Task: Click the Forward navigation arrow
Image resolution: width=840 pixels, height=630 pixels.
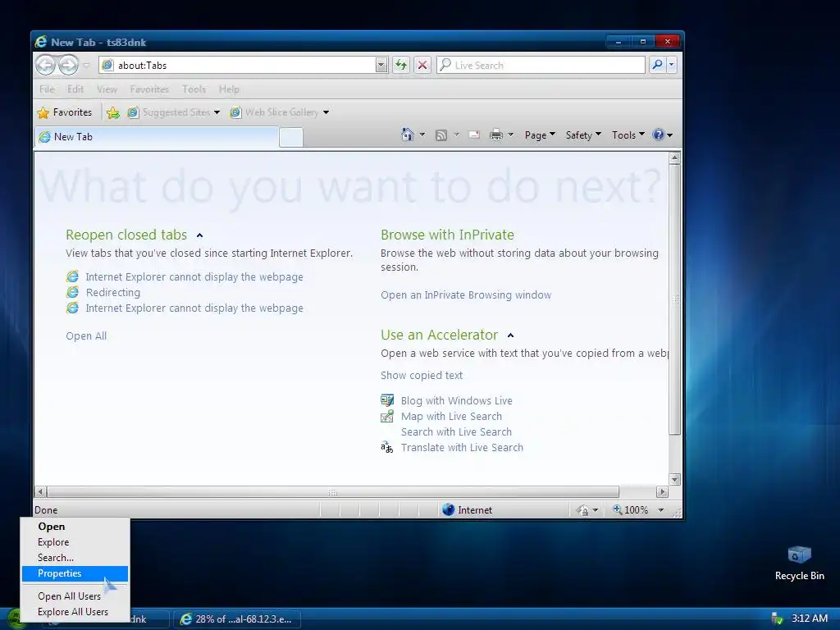Action: point(68,66)
